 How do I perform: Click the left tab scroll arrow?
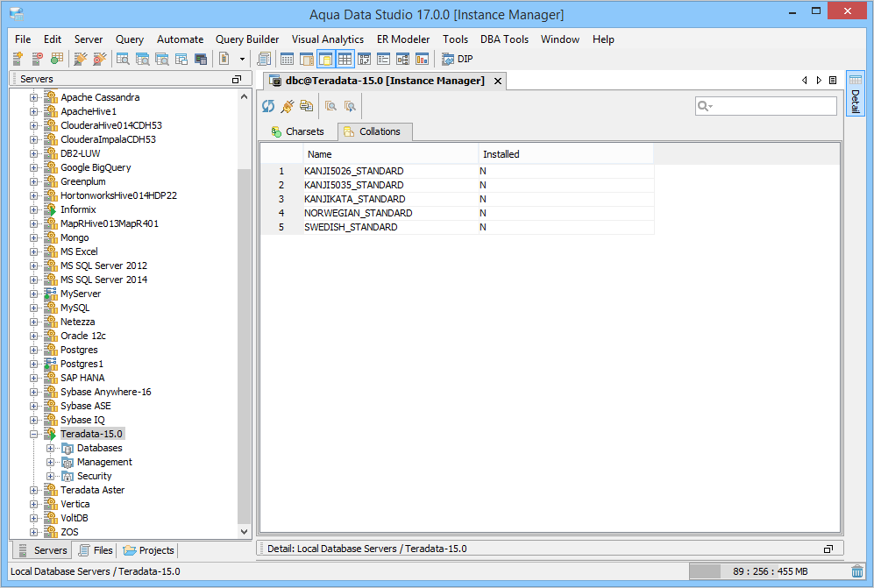pos(805,81)
